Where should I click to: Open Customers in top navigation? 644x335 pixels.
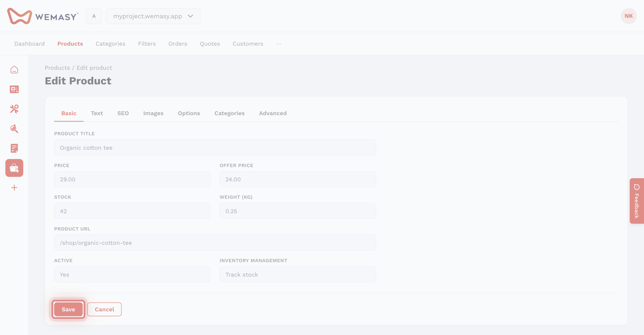click(248, 44)
